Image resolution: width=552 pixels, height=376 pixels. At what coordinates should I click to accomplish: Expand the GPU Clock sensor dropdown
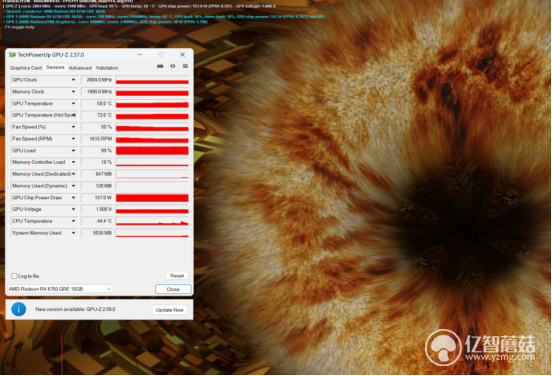(73, 80)
